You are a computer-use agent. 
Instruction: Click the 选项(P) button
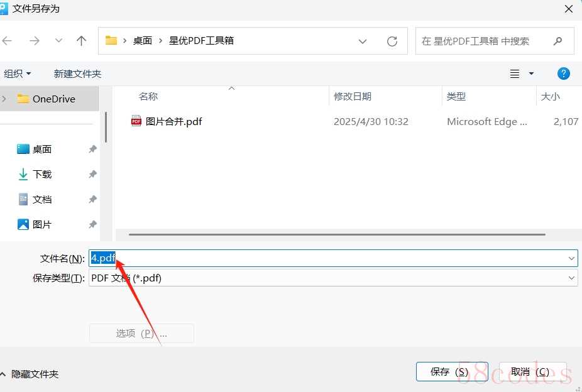[x=141, y=334]
